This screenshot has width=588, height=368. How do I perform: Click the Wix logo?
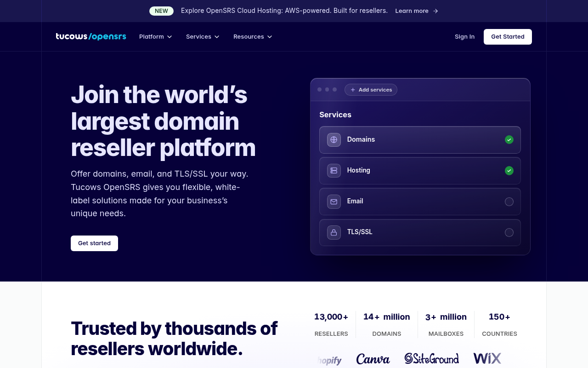point(487,358)
